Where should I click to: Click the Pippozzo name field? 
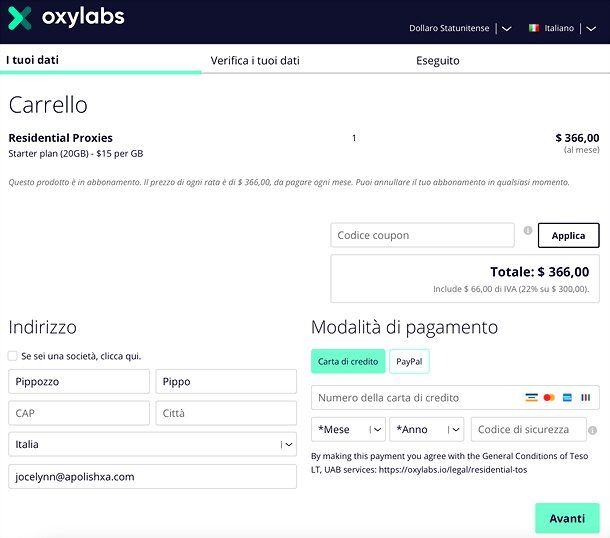coord(79,381)
